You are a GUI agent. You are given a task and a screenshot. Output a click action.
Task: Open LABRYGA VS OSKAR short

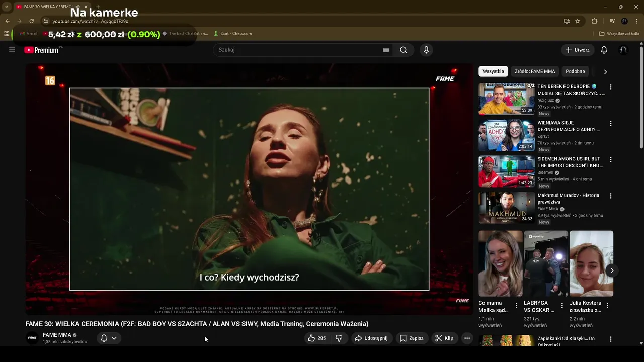[x=546, y=263]
